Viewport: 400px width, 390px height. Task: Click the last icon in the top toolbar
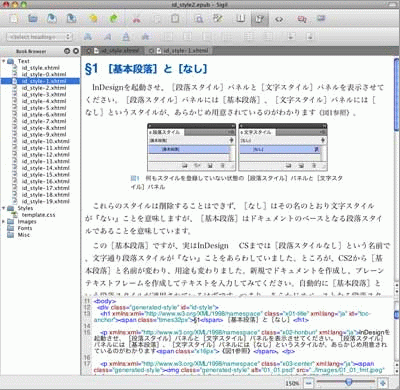click(321, 19)
